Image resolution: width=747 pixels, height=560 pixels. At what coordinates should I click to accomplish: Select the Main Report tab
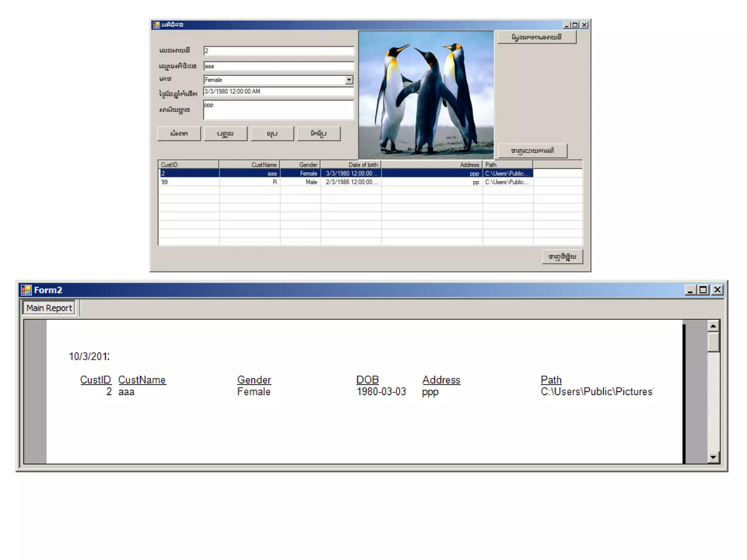49,308
